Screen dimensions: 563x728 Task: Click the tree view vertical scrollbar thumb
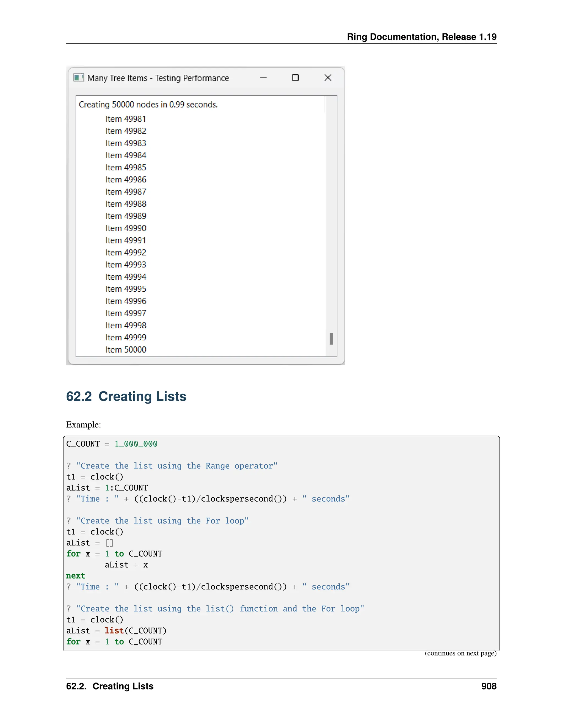pos(331,339)
